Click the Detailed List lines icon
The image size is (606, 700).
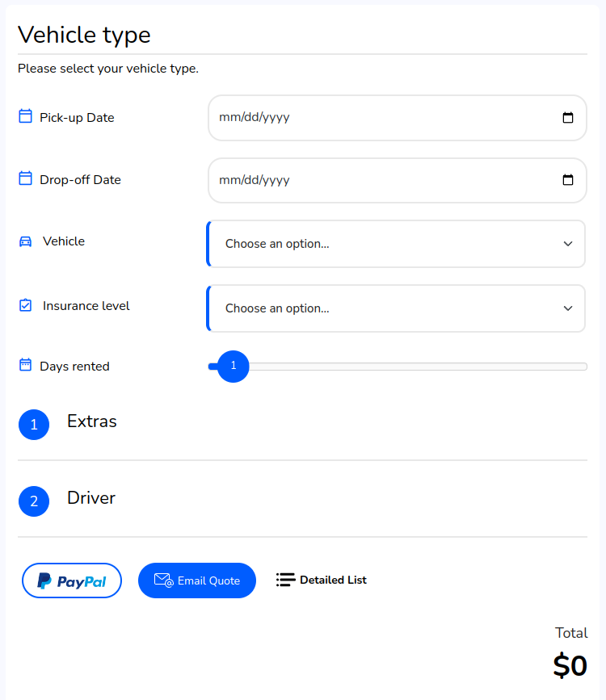point(285,580)
